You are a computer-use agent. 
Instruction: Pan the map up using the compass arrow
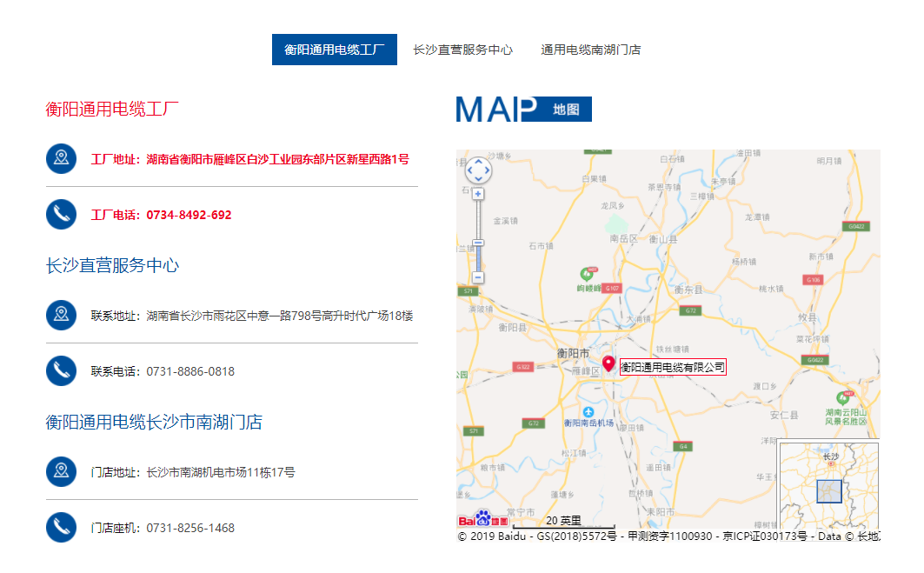(477, 162)
